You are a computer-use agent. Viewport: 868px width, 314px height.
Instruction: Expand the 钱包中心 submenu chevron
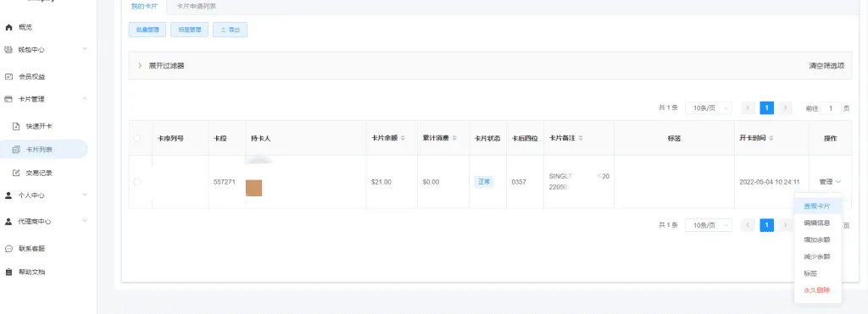tap(85, 48)
